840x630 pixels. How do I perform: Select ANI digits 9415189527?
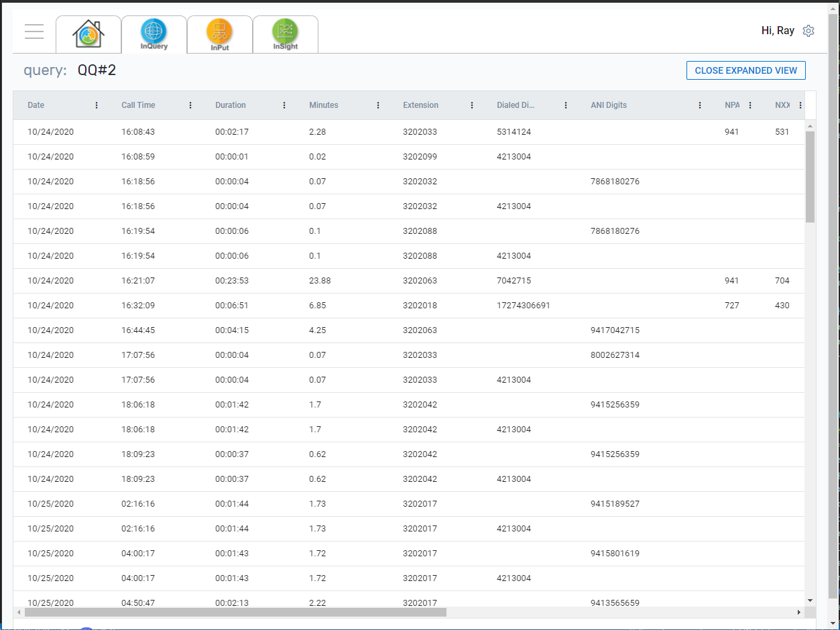615,504
